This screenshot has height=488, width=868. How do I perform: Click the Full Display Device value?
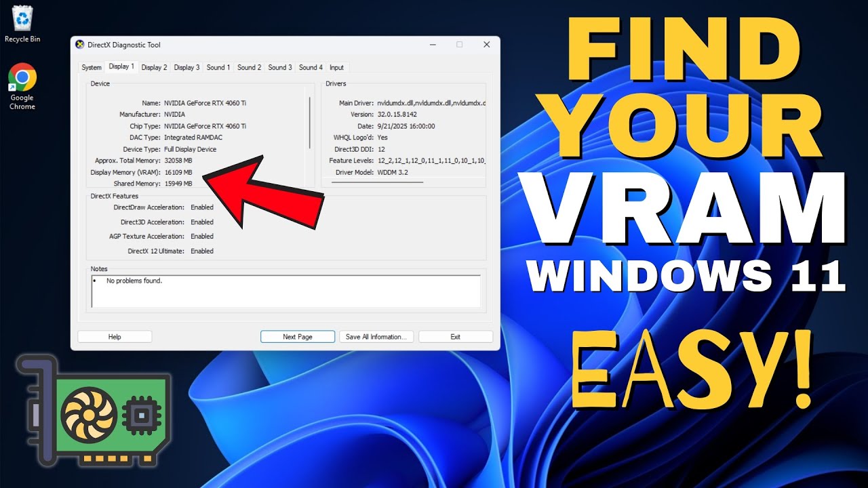point(190,149)
